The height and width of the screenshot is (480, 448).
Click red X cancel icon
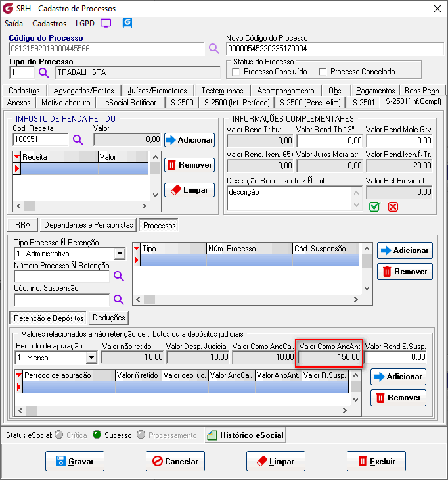click(393, 206)
